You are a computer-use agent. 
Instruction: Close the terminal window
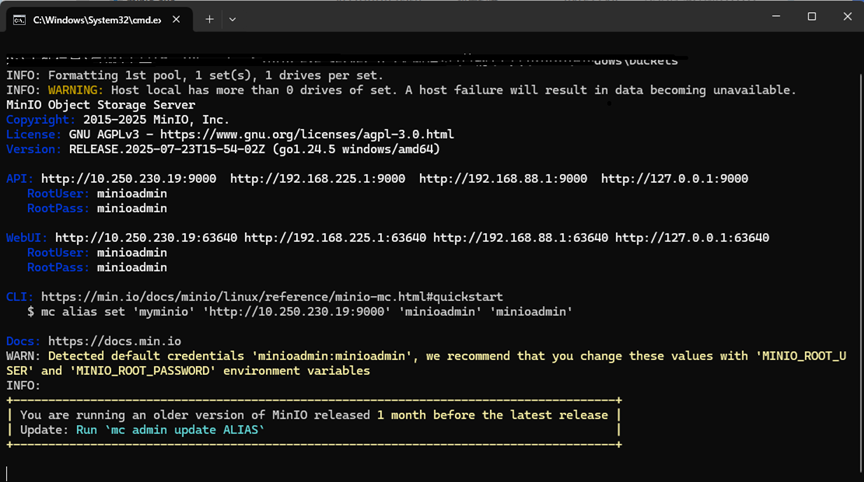pyautogui.click(x=847, y=17)
